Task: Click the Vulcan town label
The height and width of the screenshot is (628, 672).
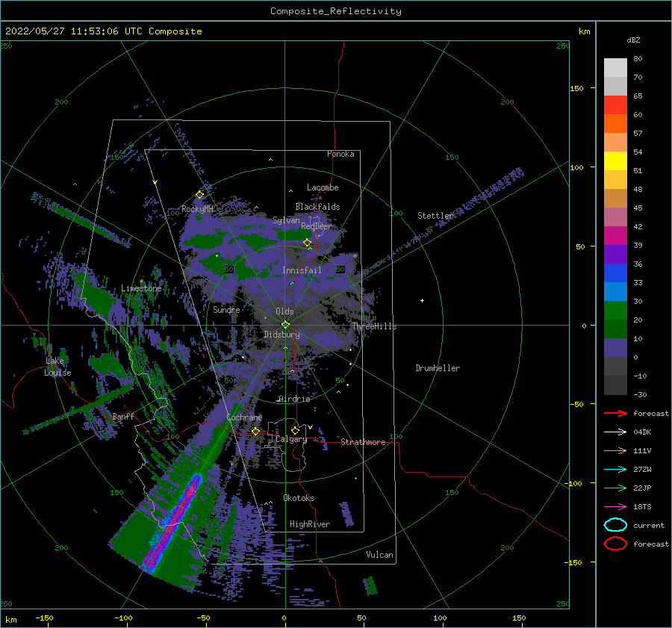Action: (380, 555)
